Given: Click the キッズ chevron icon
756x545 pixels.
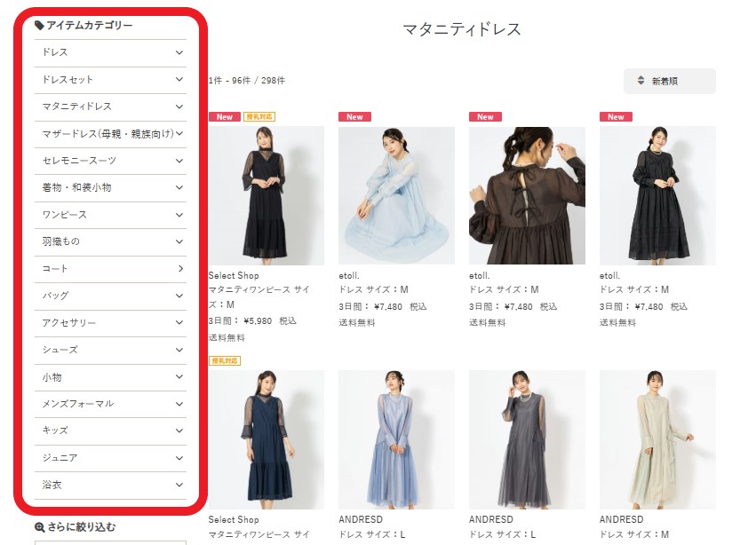Looking at the screenshot, I should point(179,430).
